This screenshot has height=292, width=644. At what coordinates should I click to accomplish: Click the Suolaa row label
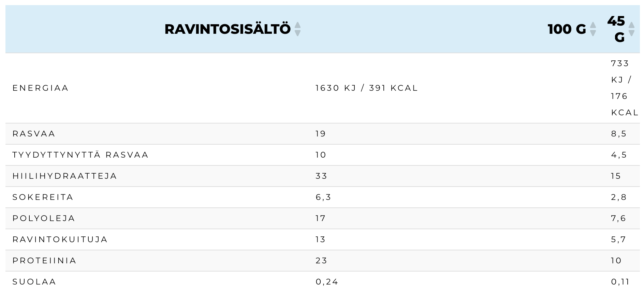(34, 282)
